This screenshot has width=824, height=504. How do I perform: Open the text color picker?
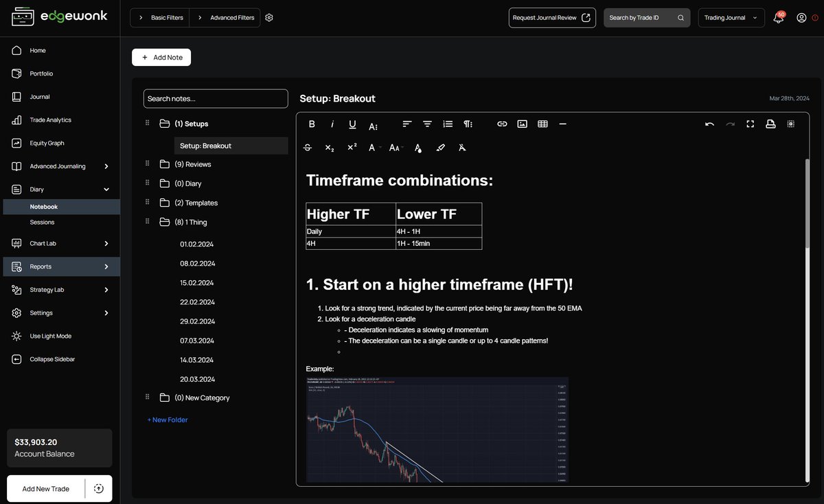[418, 148]
